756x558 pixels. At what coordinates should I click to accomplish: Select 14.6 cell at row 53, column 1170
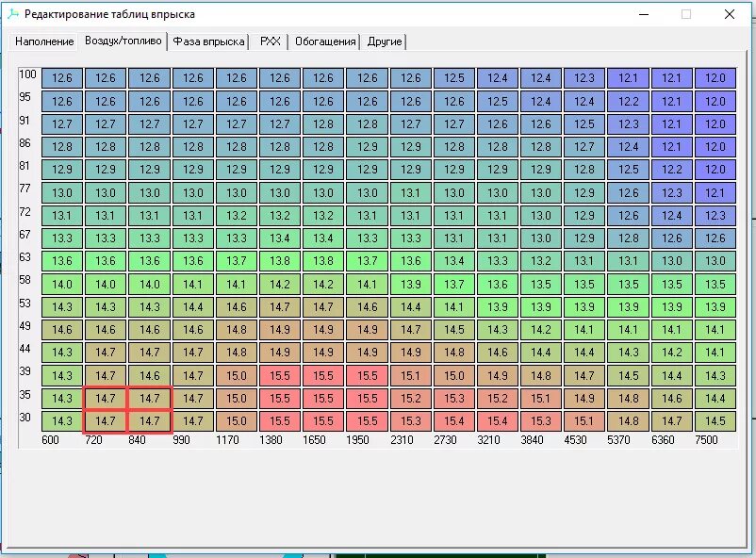pyautogui.click(x=237, y=307)
